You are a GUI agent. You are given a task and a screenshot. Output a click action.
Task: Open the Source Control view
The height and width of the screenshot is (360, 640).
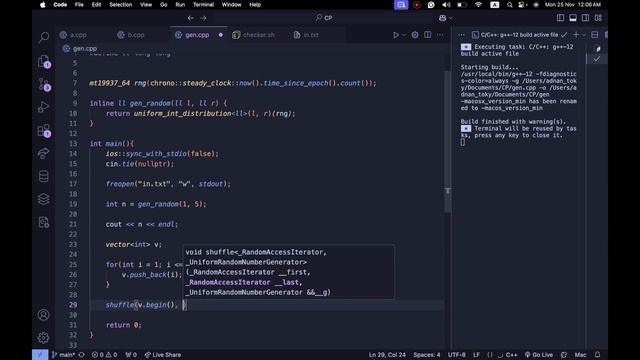pyautogui.click(x=44, y=84)
